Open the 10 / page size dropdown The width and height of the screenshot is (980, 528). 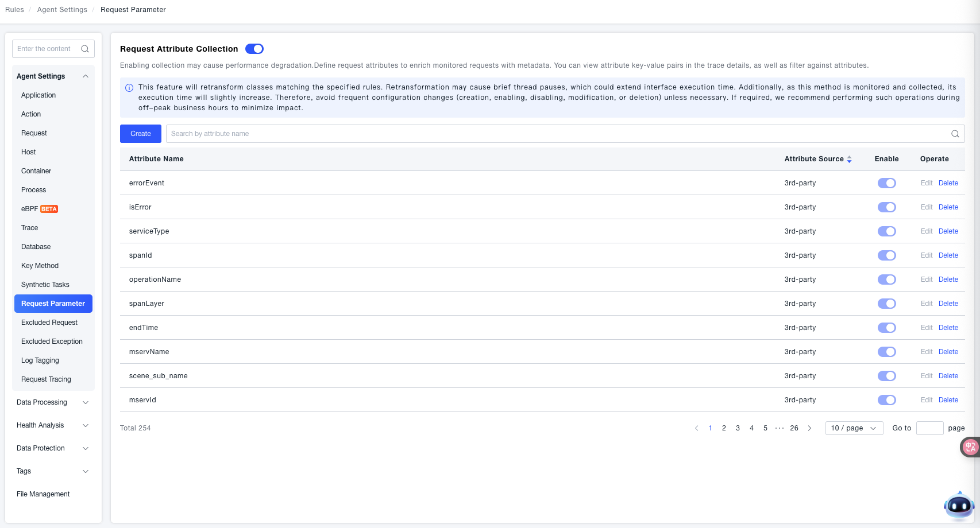coord(854,428)
